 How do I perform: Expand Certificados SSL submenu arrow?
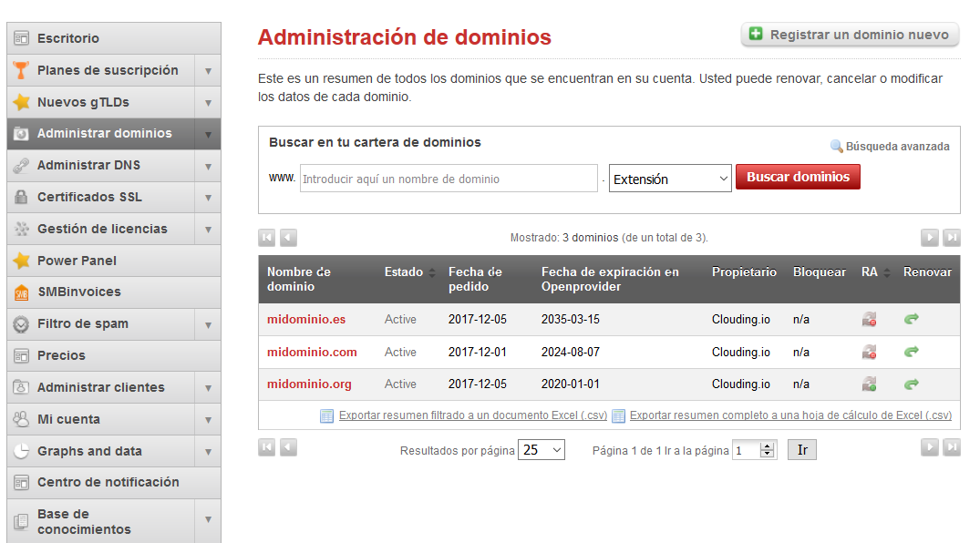pyautogui.click(x=208, y=198)
